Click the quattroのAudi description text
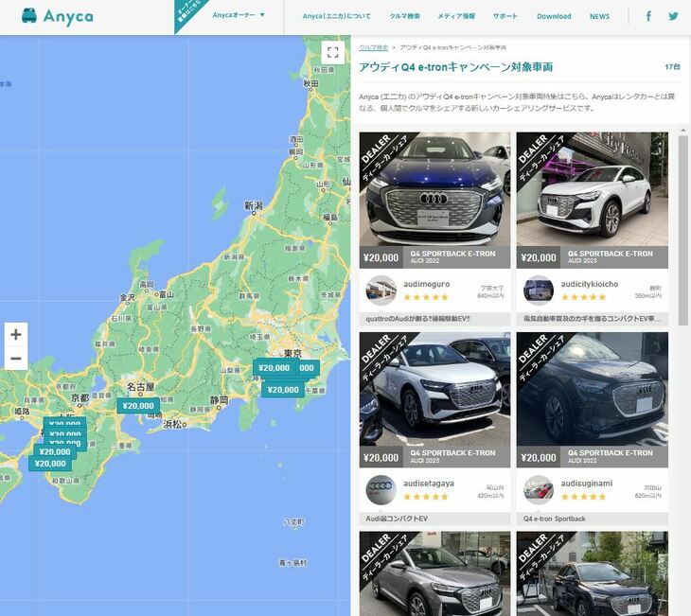 click(417, 319)
